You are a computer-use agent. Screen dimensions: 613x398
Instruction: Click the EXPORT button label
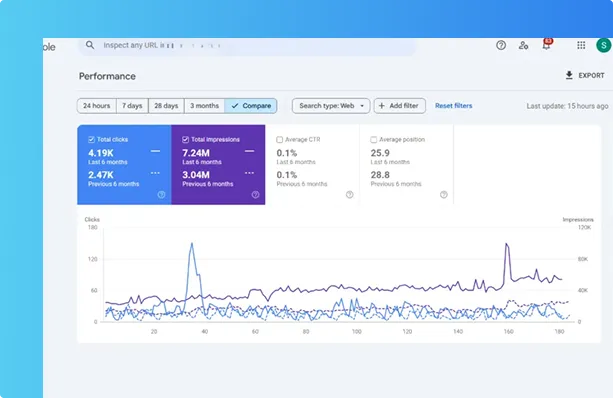click(591, 75)
